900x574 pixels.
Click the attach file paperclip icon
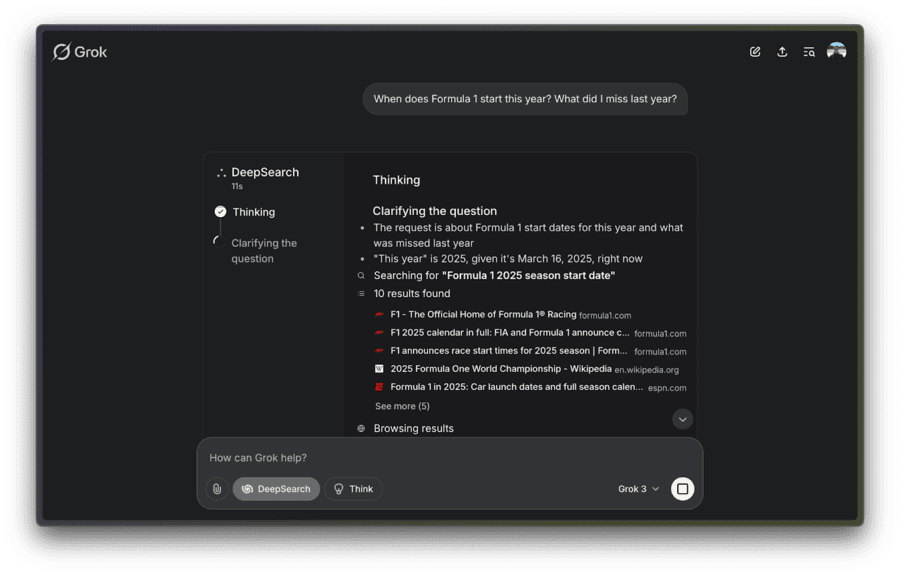[x=217, y=489]
